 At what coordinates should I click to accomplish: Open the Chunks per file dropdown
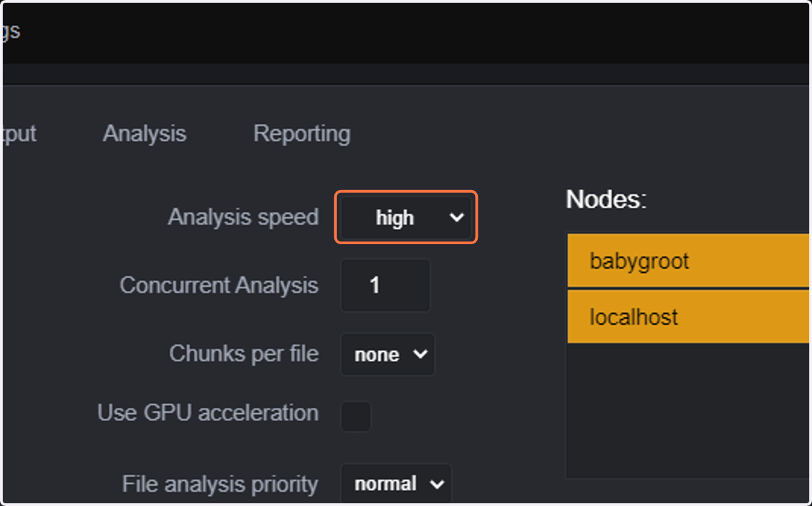387,354
